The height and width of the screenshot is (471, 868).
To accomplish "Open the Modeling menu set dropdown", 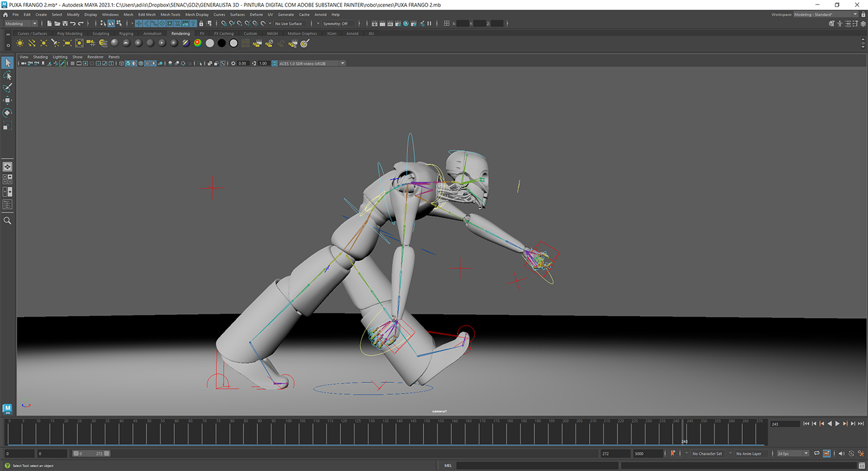I will (22, 24).
